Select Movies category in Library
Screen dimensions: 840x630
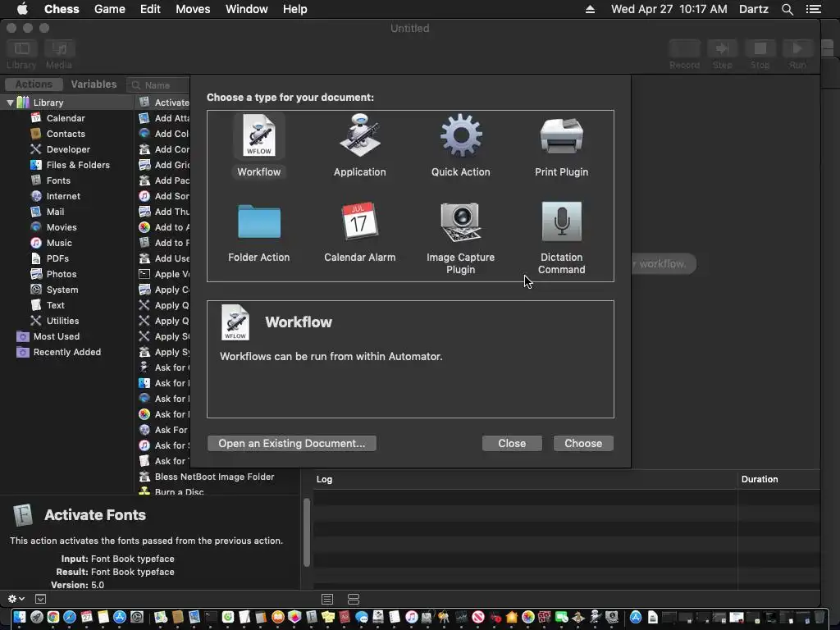pyautogui.click(x=61, y=226)
